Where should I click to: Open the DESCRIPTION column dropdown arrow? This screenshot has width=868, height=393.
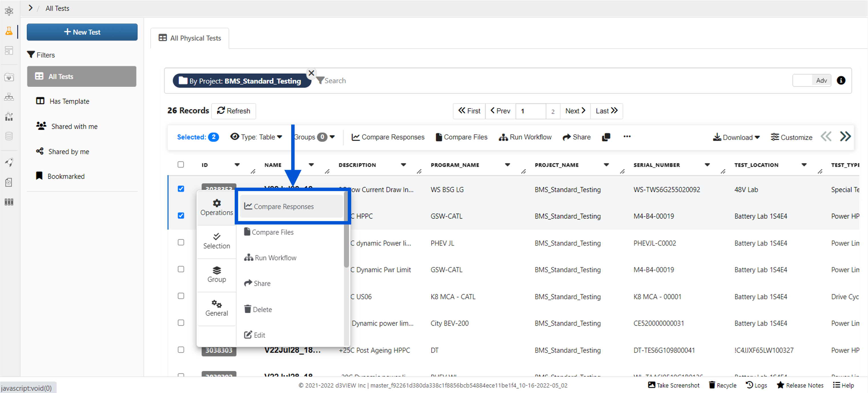pos(403,165)
